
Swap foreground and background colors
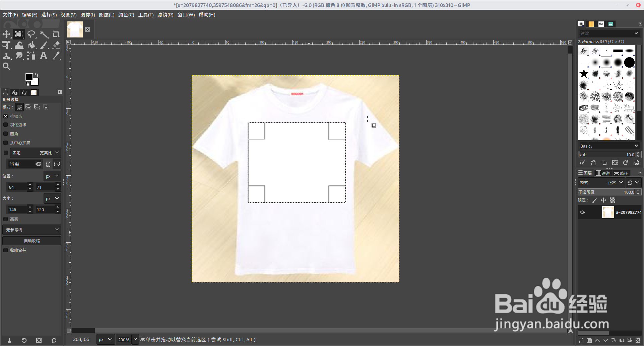37,75
